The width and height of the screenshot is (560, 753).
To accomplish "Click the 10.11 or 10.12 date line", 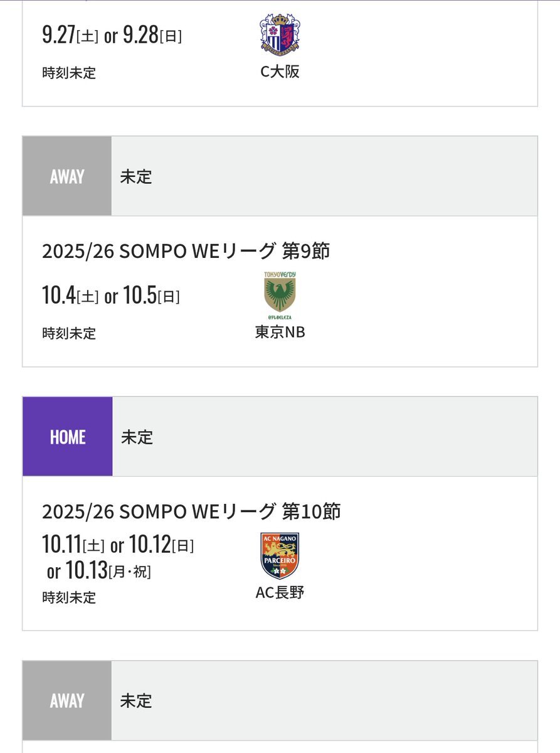I will click(118, 545).
